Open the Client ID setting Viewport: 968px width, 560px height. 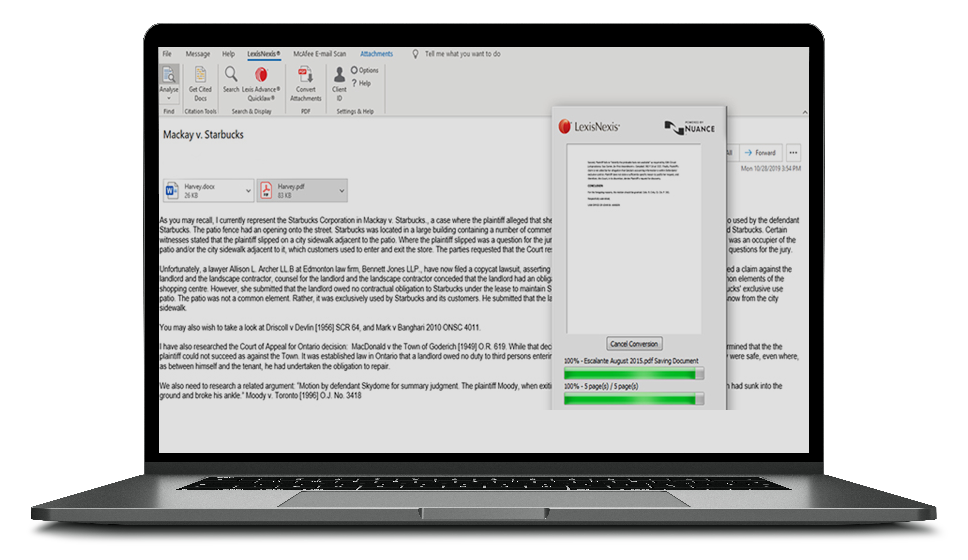click(339, 84)
